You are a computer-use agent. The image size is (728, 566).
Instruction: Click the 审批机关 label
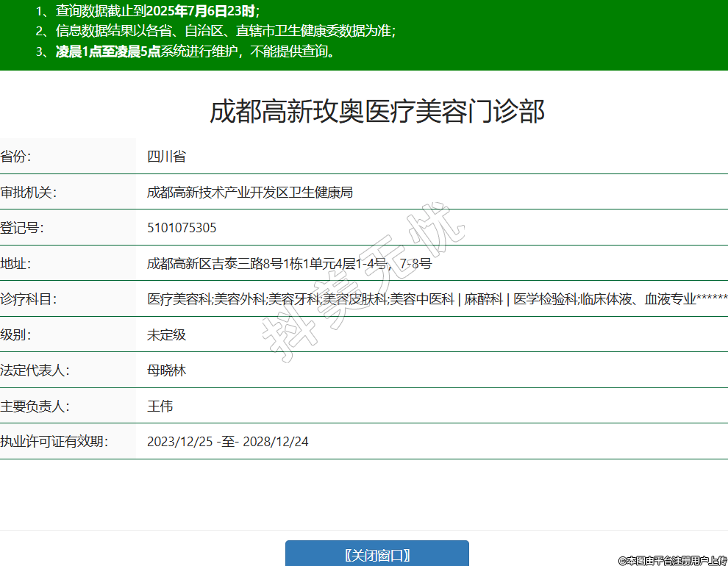(x=29, y=192)
